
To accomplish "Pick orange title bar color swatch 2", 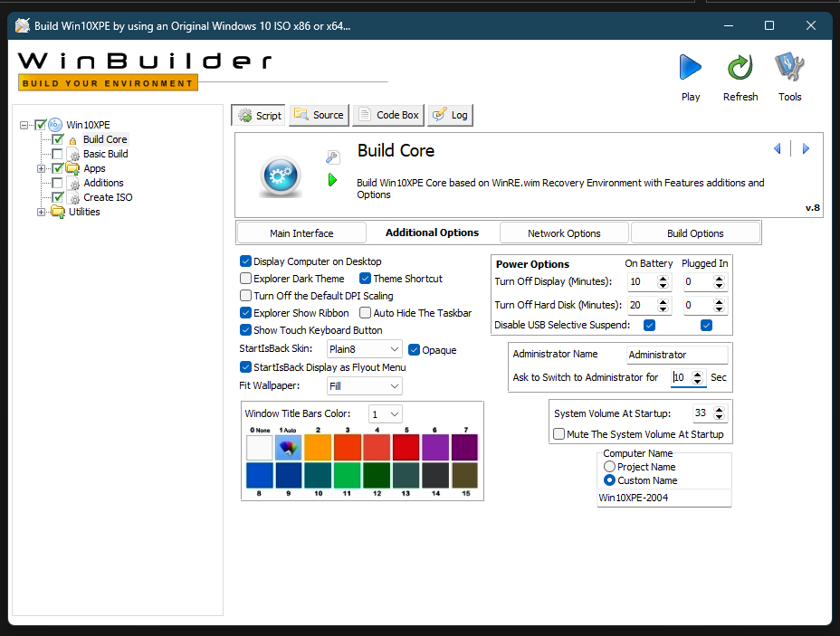I will 319,448.
